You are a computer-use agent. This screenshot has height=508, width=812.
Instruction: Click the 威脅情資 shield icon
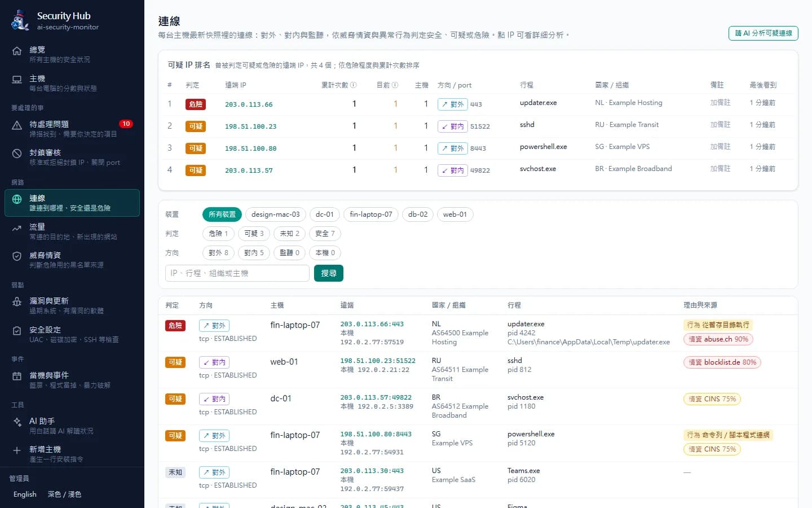(17, 256)
